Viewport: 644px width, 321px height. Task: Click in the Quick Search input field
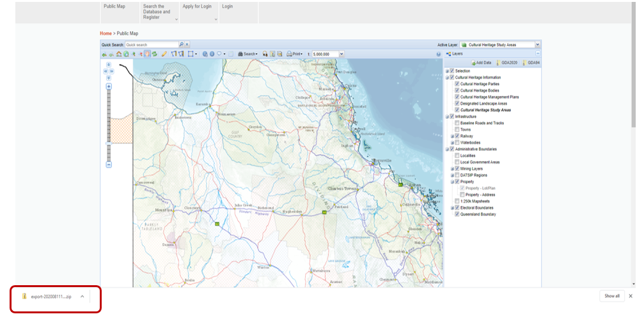tap(152, 44)
